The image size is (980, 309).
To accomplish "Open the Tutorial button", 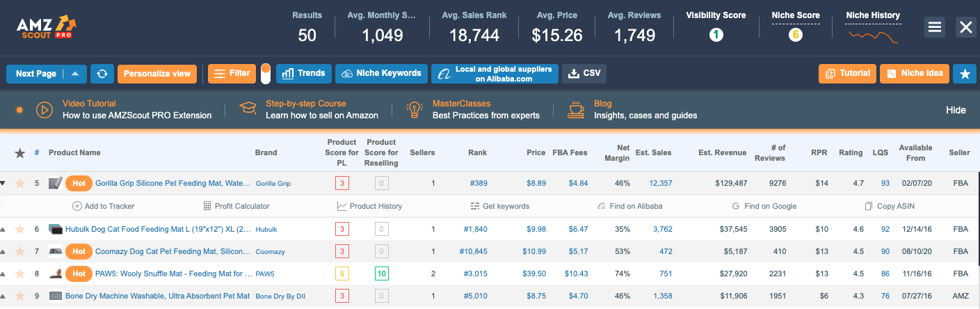I will tap(847, 74).
